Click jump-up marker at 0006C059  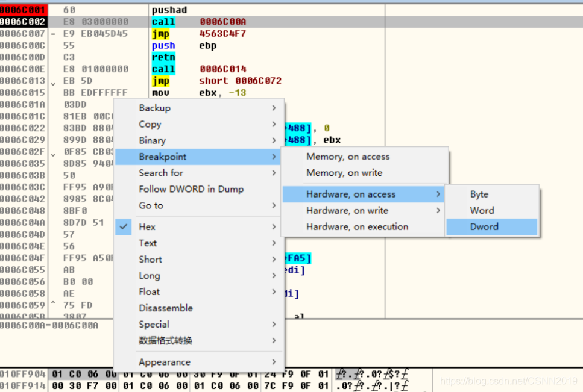click(x=53, y=303)
